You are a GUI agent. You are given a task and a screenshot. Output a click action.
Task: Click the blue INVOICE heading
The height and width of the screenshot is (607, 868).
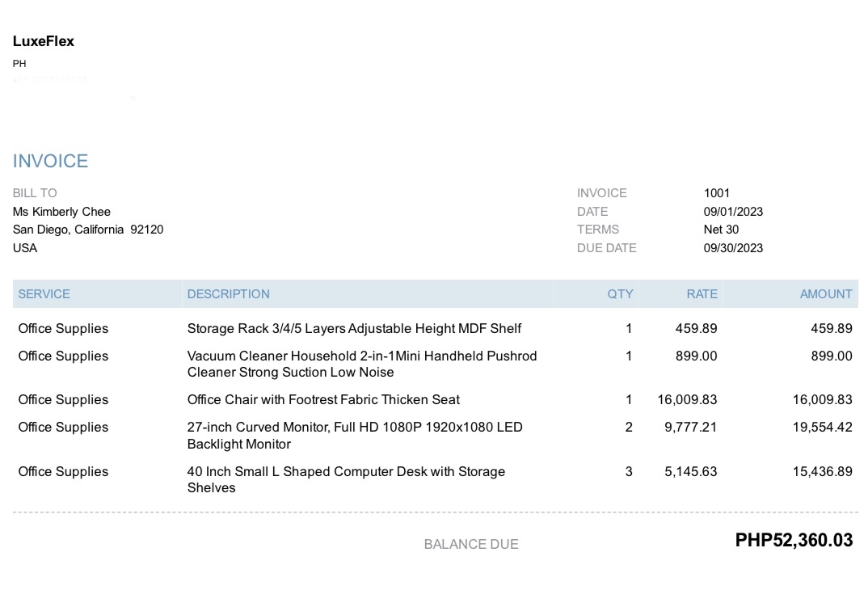tap(50, 161)
